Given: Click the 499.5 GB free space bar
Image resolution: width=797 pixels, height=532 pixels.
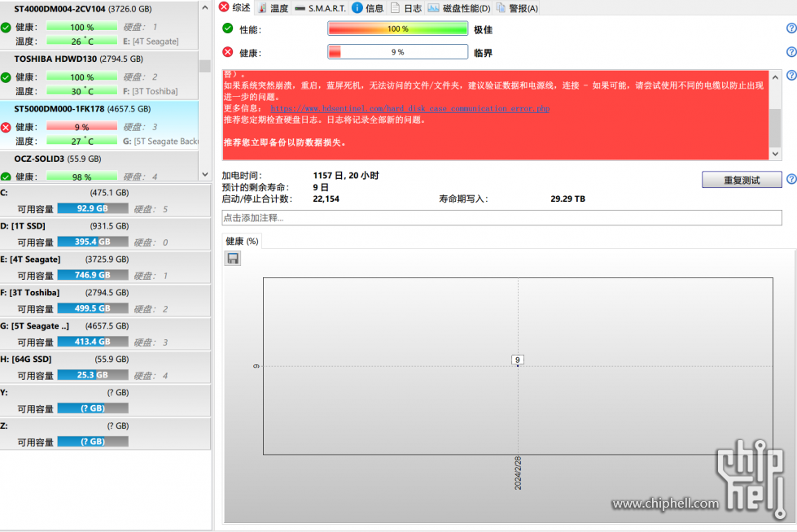Looking at the screenshot, I should point(93,308).
